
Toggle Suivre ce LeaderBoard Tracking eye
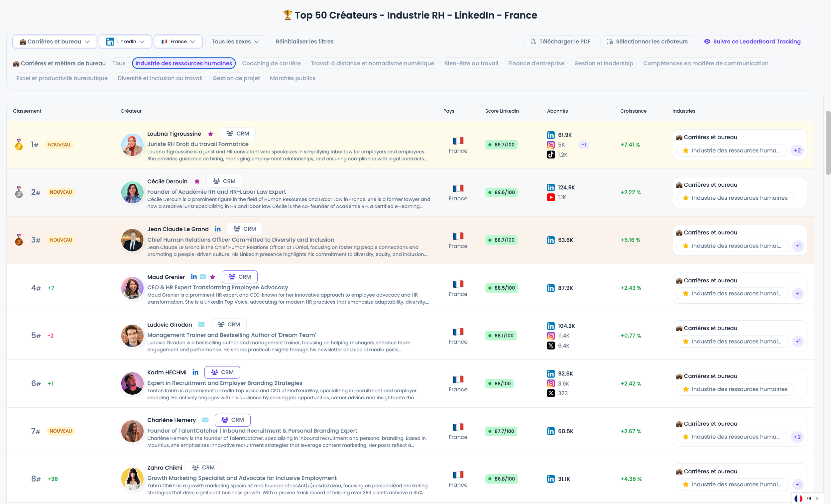pos(707,42)
